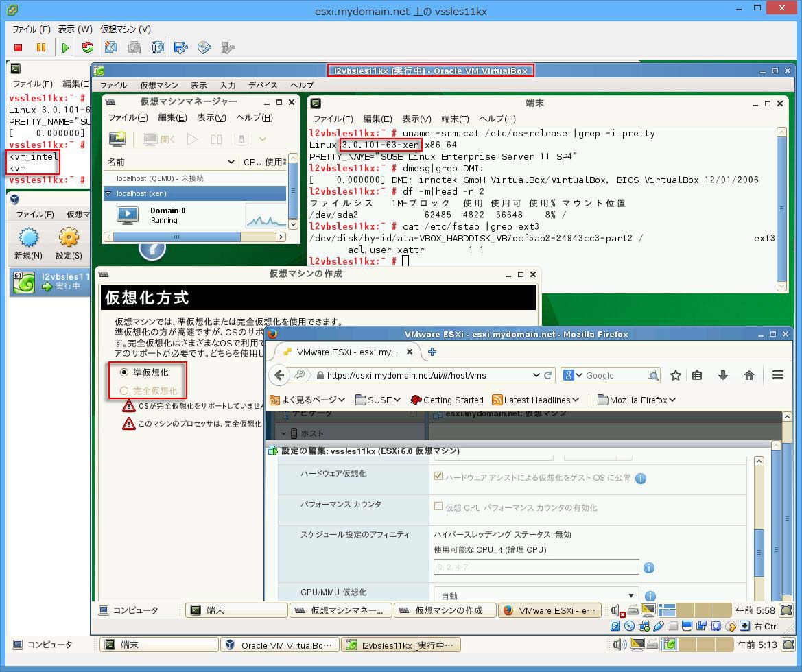Click the USB device toolbar icon

click(228, 47)
